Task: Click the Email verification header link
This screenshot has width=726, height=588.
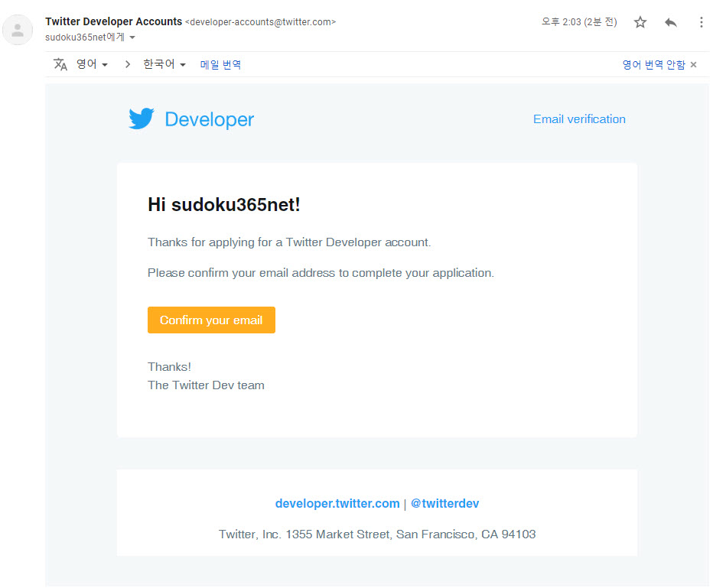Action: 579,119
